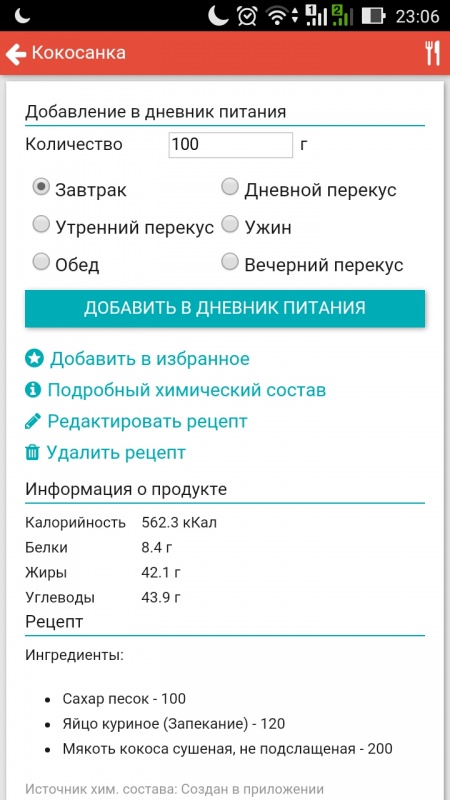Click the Редактировать рецепт link

point(147,422)
